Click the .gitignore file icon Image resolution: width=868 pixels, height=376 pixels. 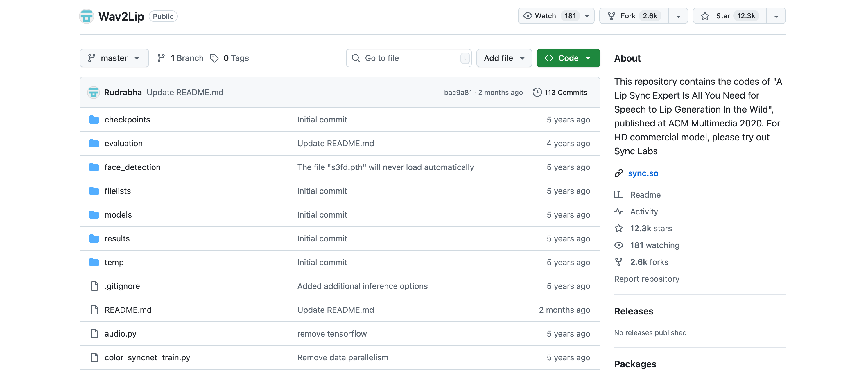(x=94, y=286)
